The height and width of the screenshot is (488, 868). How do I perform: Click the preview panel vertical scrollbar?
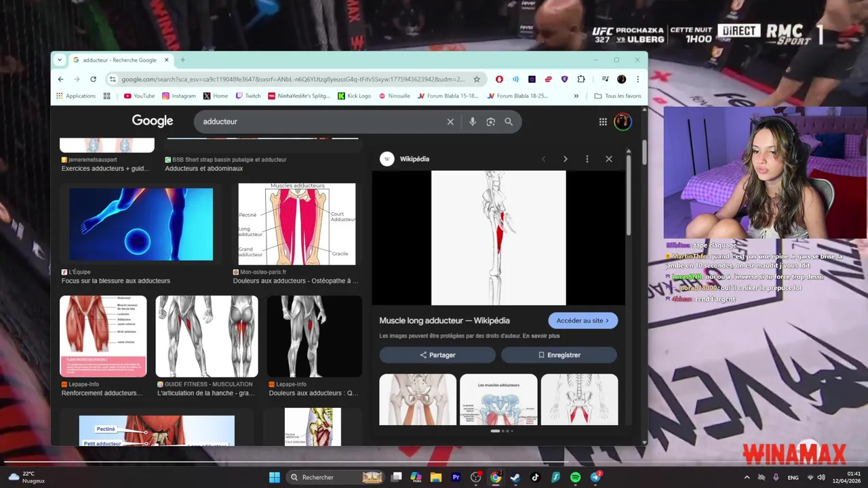click(628, 197)
